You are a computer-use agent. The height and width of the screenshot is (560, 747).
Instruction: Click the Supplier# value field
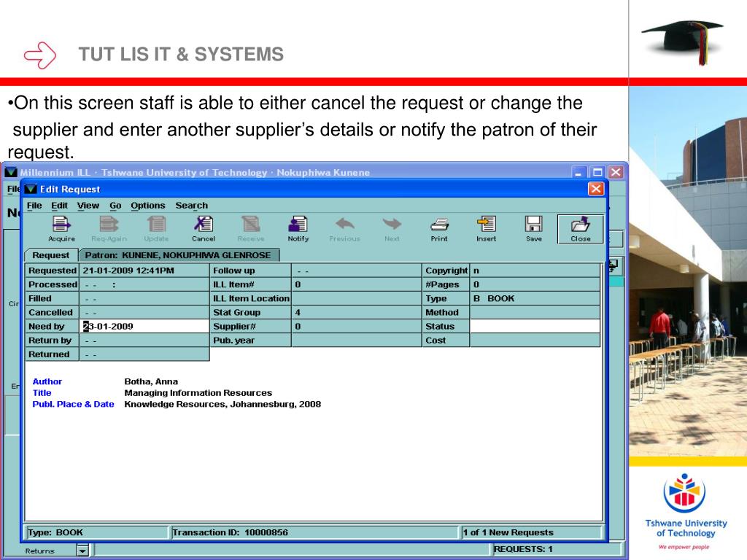[356, 326]
